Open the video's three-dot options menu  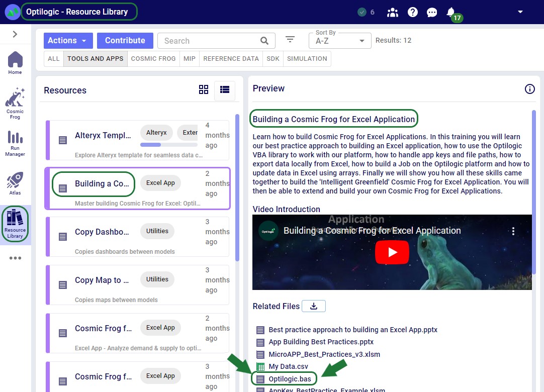(x=513, y=231)
